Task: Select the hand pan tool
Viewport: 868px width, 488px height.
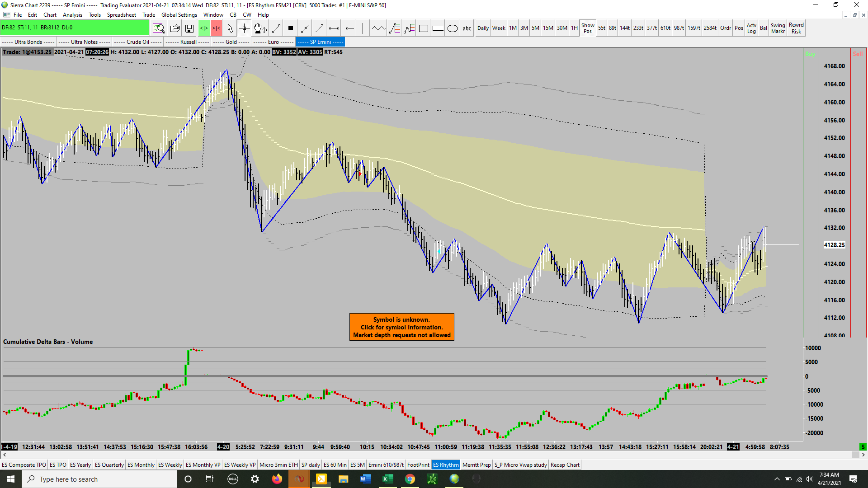Action: pyautogui.click(x=260, y=28)
